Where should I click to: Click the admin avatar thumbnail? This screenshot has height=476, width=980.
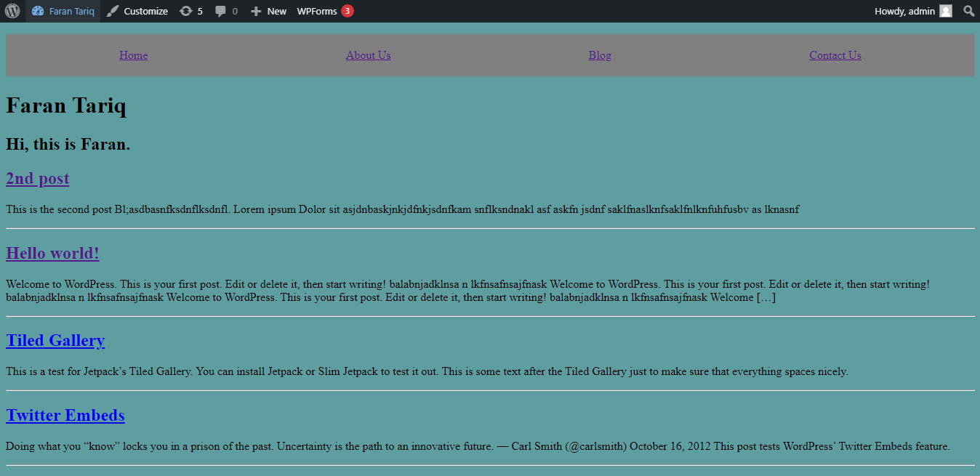(x=945, y=11)
